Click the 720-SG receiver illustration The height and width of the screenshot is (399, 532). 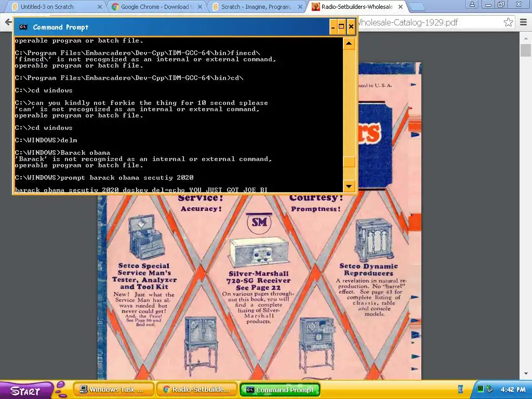click(259, 251)
